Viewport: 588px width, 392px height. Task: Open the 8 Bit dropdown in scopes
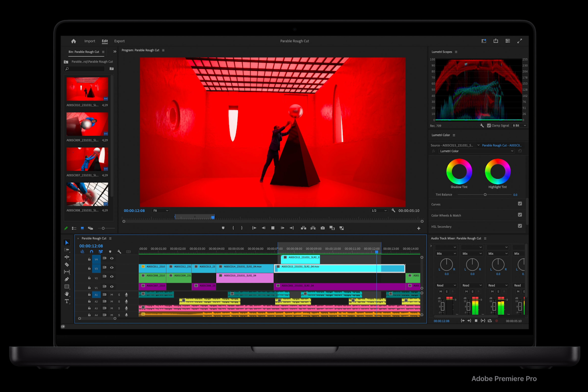pyautogui.click(x=519, y=126)
